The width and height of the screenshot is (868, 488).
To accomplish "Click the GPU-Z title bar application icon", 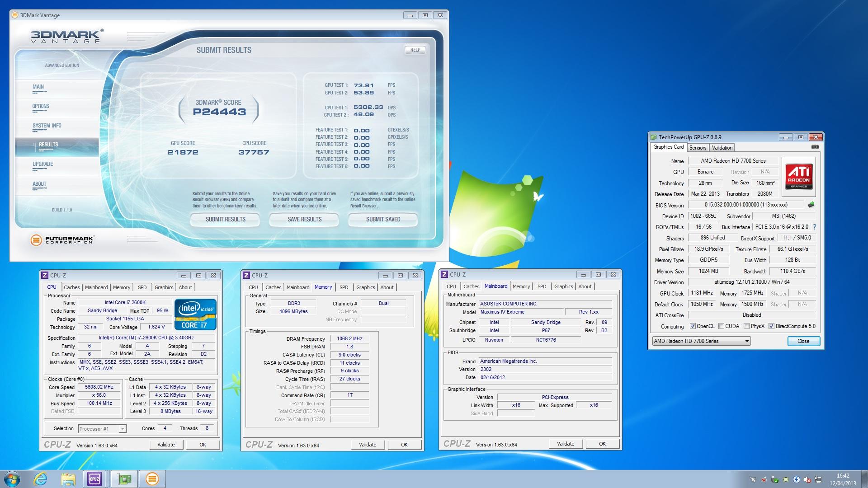I will pyautogui.click(x=653, y=137).
